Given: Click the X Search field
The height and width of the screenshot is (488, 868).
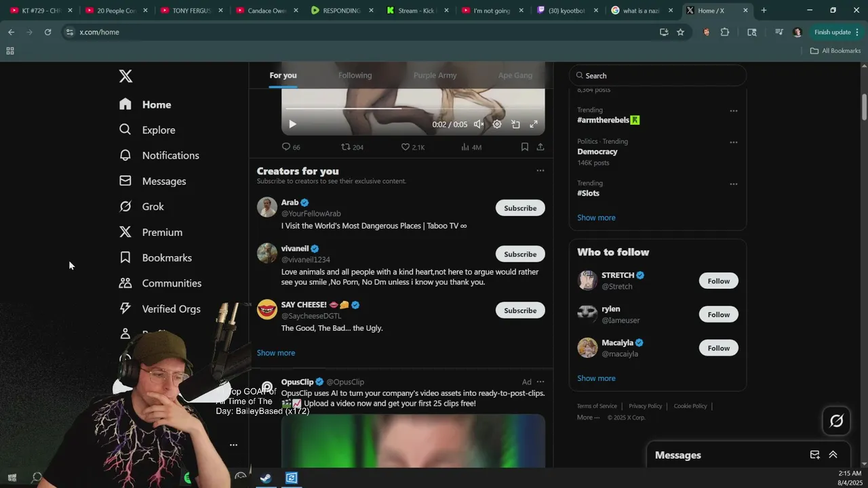Looking at the screenshot, I should (658, 76).
